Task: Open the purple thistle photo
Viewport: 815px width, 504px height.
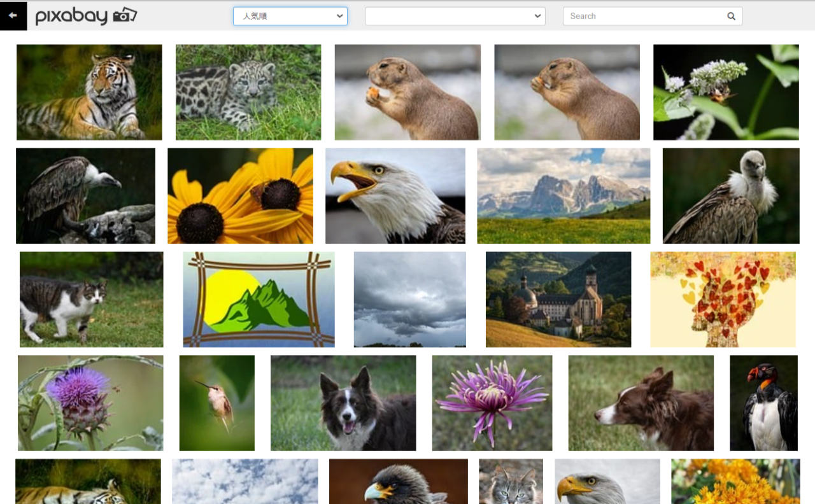Action: pyautogui.click(x=90, y=403)
